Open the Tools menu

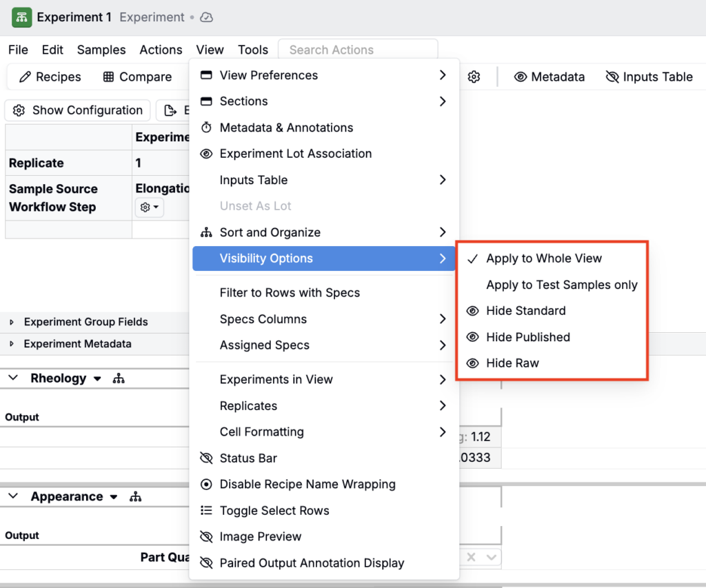pyautogui.click(x=253, y=50)
